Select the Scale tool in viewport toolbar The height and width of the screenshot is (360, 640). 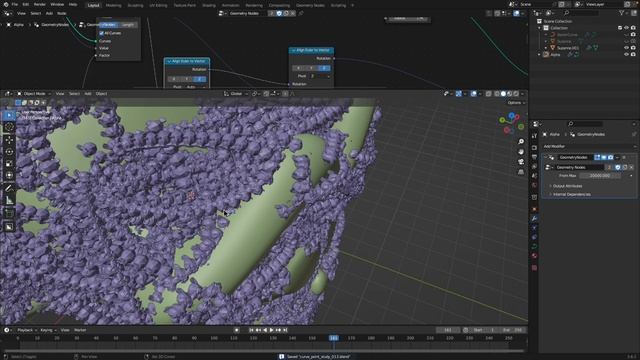click(x=9, y=164)
